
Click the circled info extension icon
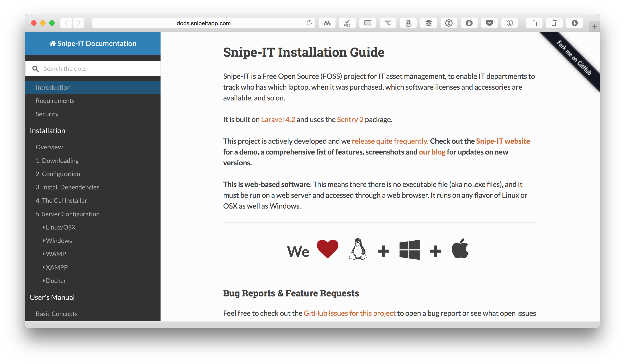(510, 23)
